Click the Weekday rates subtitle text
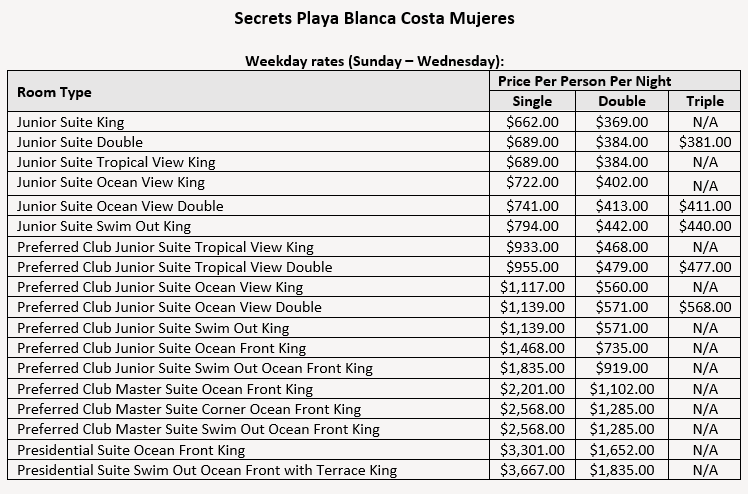Image resolution: width=748 pixels, height=494 pixels. 374,61
